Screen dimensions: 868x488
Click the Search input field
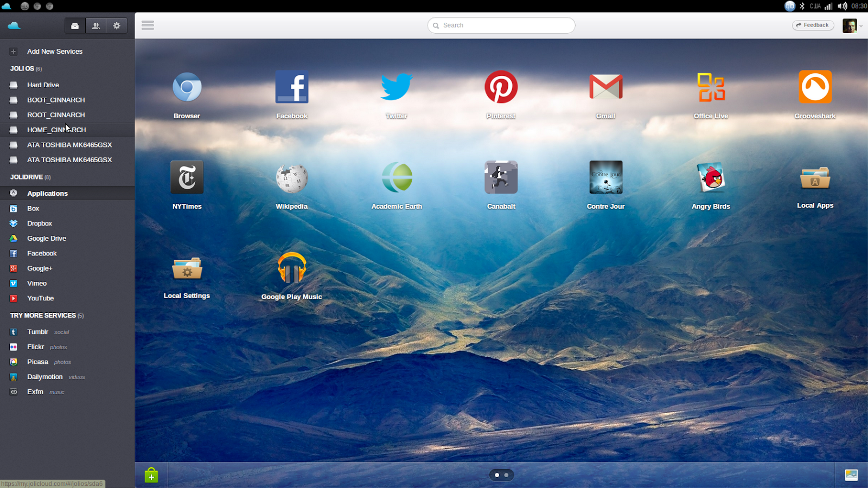point(501,25)
